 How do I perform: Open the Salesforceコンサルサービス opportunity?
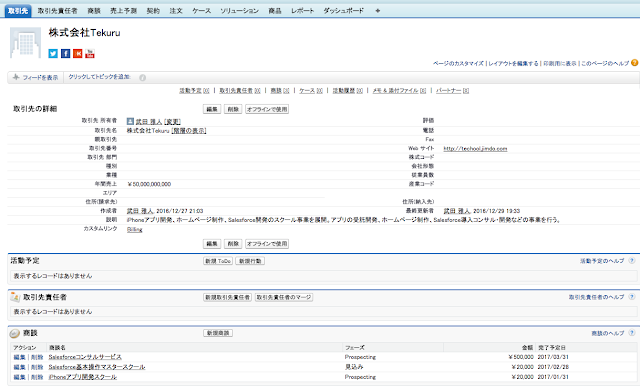85,357
